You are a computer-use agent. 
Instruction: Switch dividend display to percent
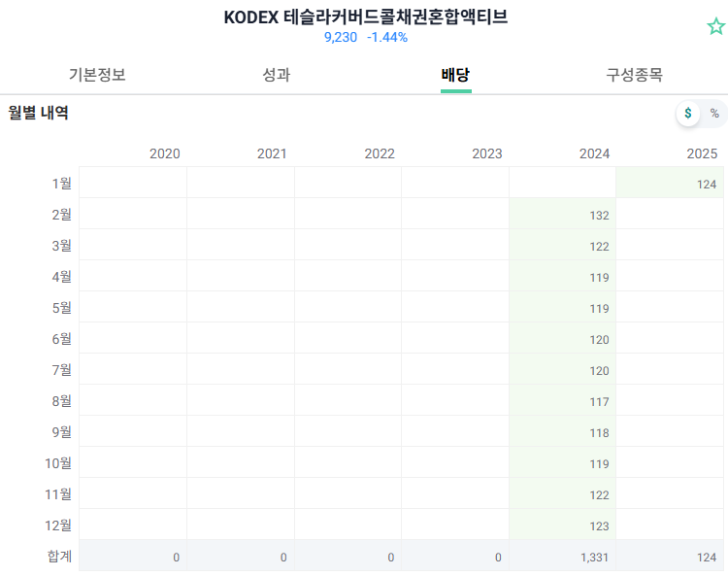714,113
